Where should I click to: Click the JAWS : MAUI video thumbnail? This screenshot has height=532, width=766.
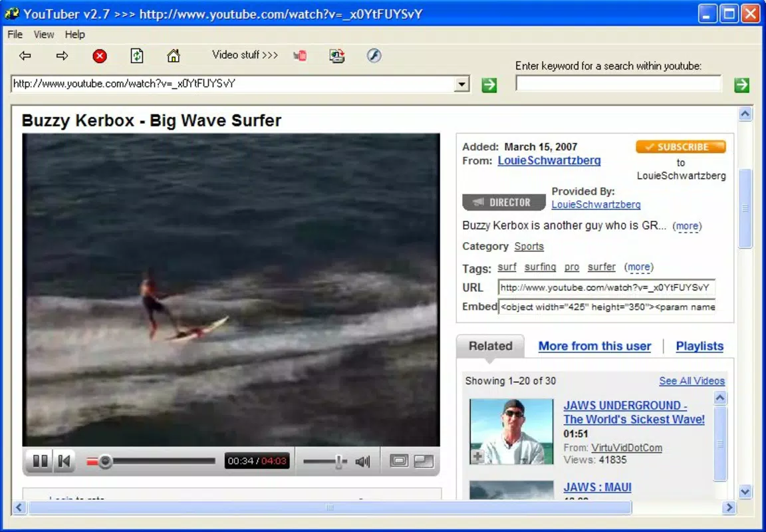point(511,490)
